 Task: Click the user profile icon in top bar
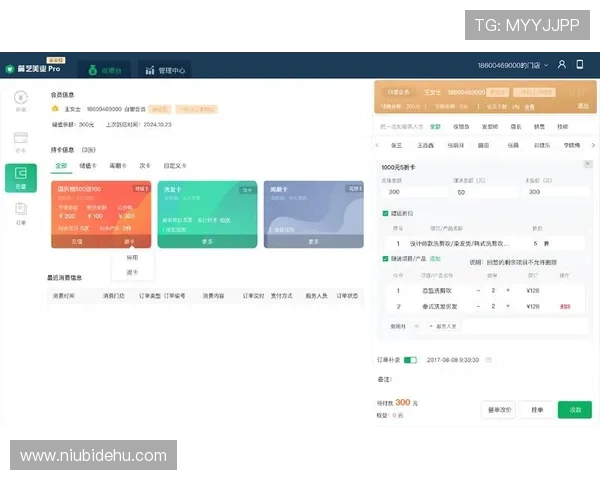[561, 64]
